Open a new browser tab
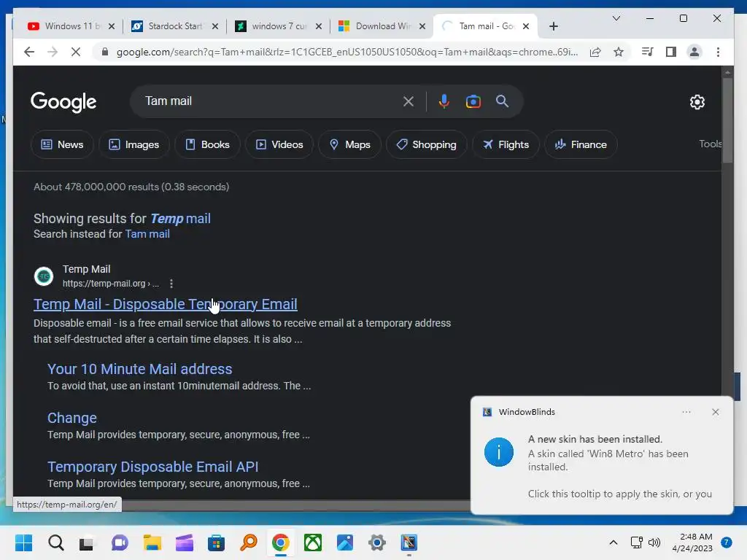Viewport: 747px width, 560px height. point(553,26)
